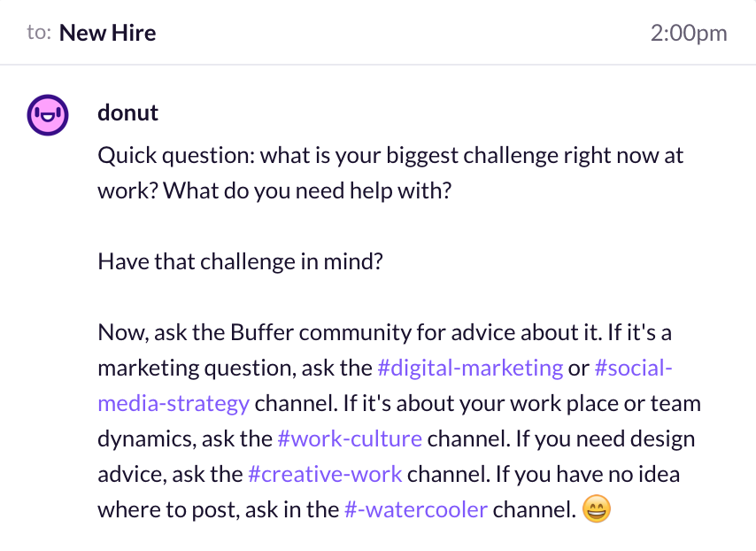Click the 2:00pm timestamp
Image resolution: width=756 pixels, height=551 pixels.
pyautogui.click(x=689, y=34)
